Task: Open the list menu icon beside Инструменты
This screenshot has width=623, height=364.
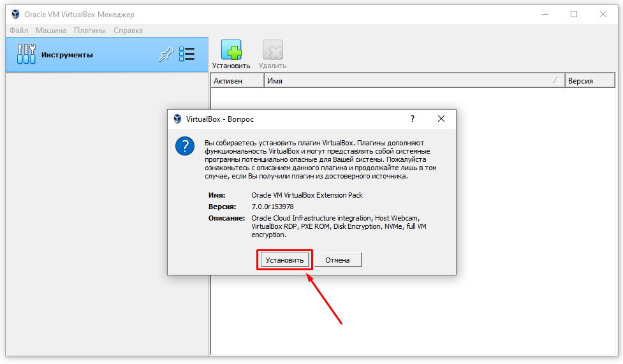Action: click(x=187, y=54)
